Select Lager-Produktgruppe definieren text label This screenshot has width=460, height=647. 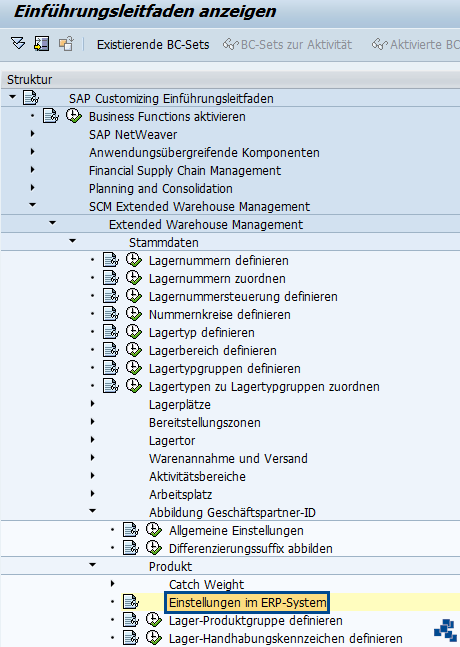[x=256, y=621]
